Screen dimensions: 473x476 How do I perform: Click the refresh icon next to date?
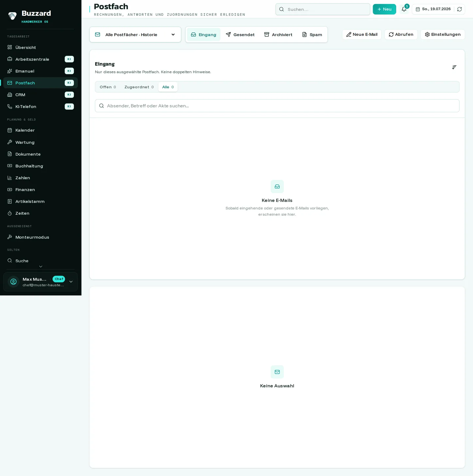[x=460, y=9]
